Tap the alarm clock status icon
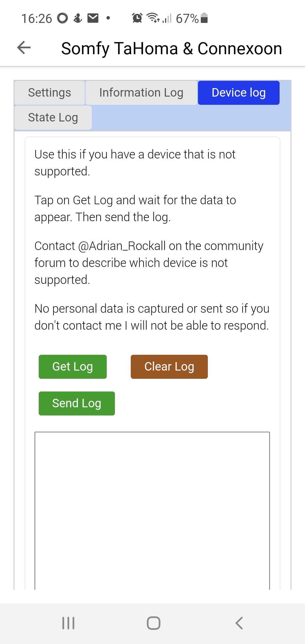 [x=137, y=18]
